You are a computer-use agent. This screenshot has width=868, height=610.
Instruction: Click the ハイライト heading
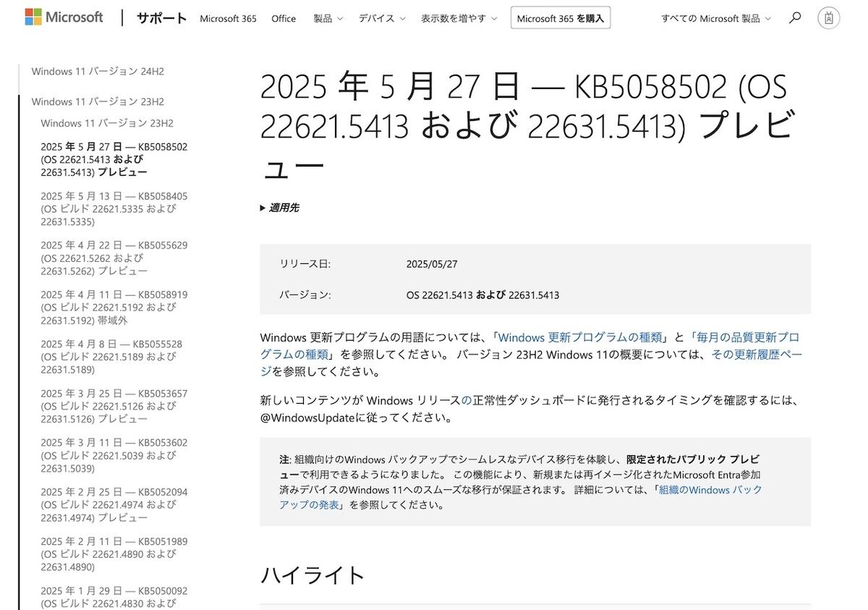(312, 575)
